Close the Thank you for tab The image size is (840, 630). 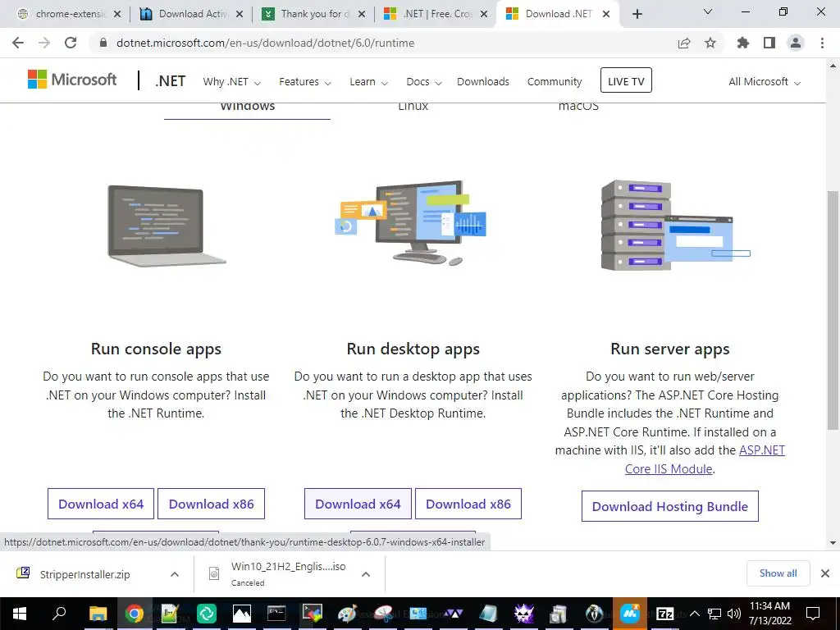362,14
